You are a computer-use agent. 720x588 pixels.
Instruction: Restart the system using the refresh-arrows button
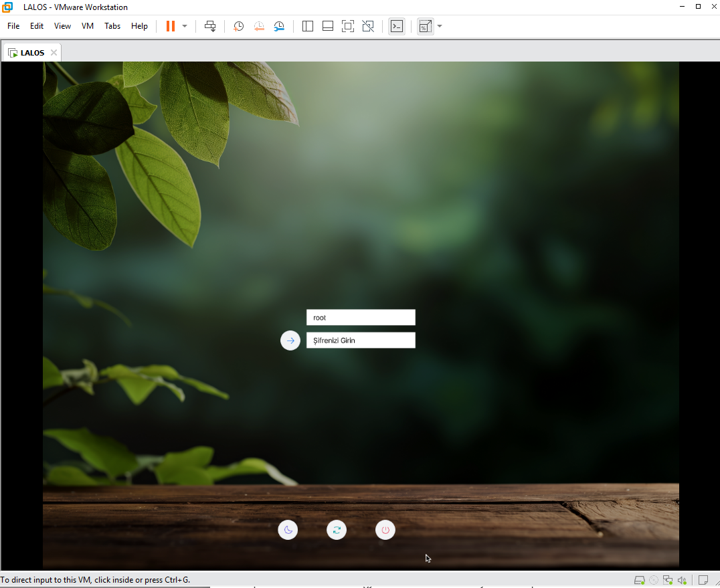click(337, 530)
